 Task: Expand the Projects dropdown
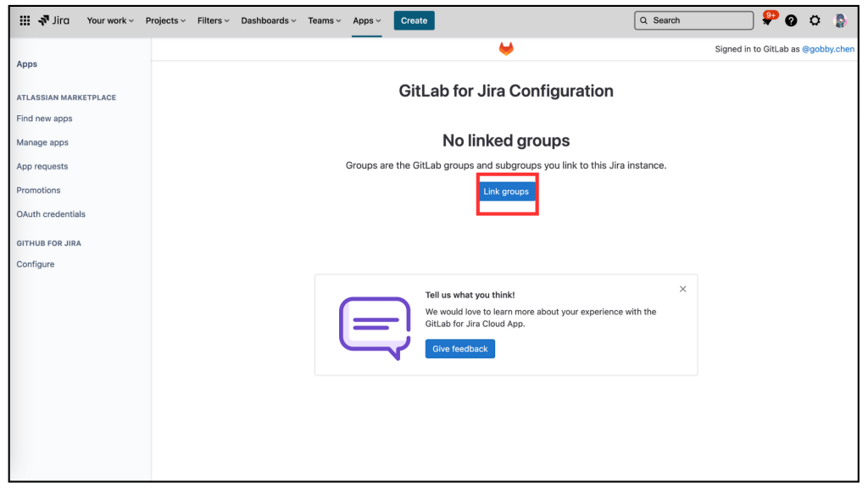point(165,20)
